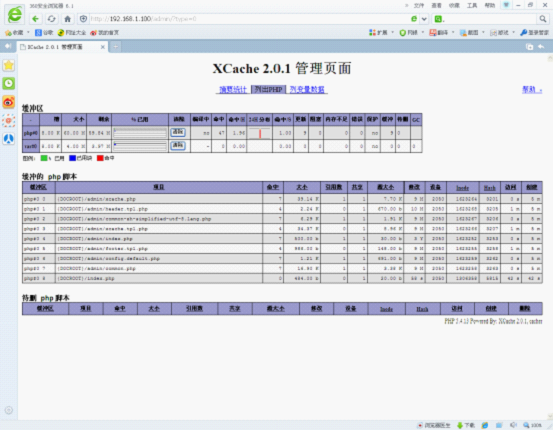
Task: Click the green e icon in address bar
Action: pos(414,19)
